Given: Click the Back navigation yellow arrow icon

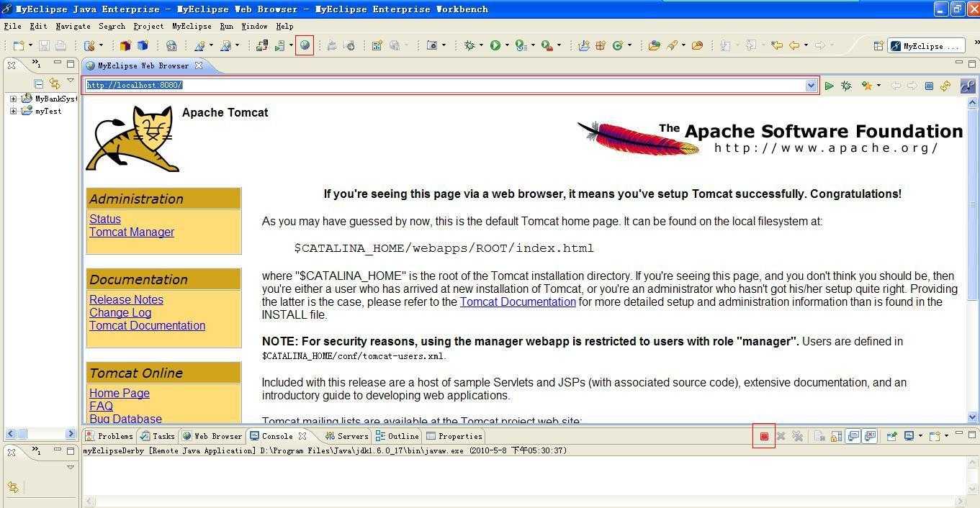Looking at the screenshot, I should (x=794, y=45).
